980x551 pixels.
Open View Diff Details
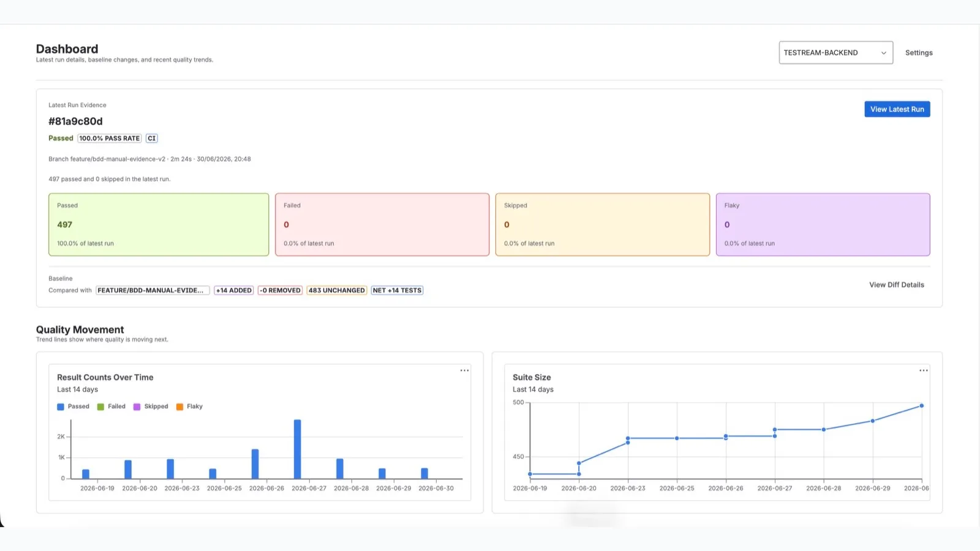tap(896, 285)
